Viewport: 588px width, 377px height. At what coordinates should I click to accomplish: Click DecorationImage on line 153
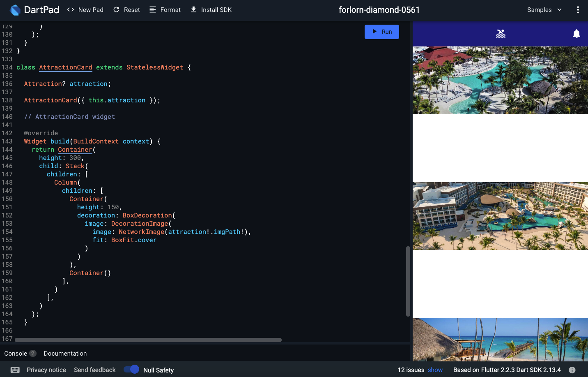pos(140,224)
